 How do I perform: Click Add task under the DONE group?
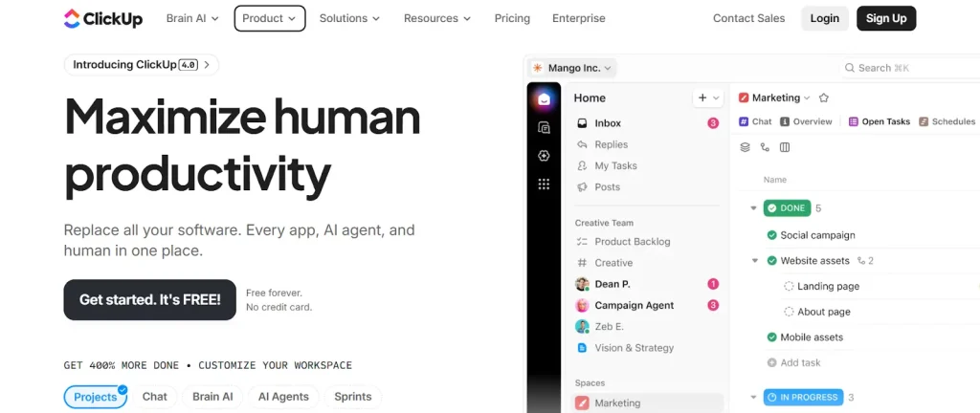tap(793, 362)
